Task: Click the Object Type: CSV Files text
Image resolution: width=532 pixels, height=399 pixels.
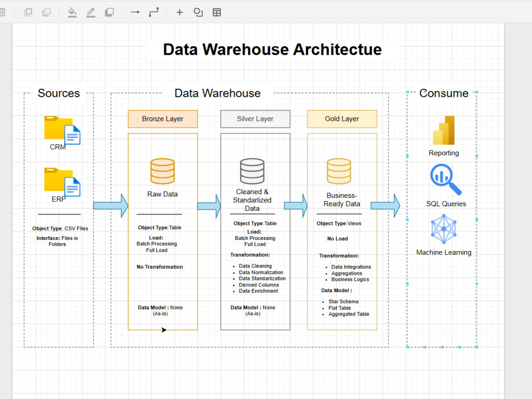Action: click(60, 228)
